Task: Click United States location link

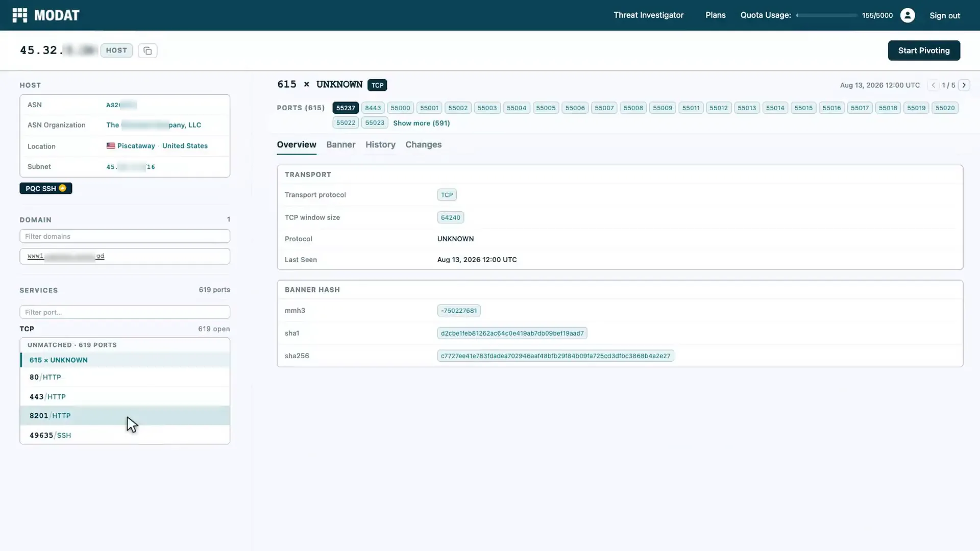Action: click(185, 146)
